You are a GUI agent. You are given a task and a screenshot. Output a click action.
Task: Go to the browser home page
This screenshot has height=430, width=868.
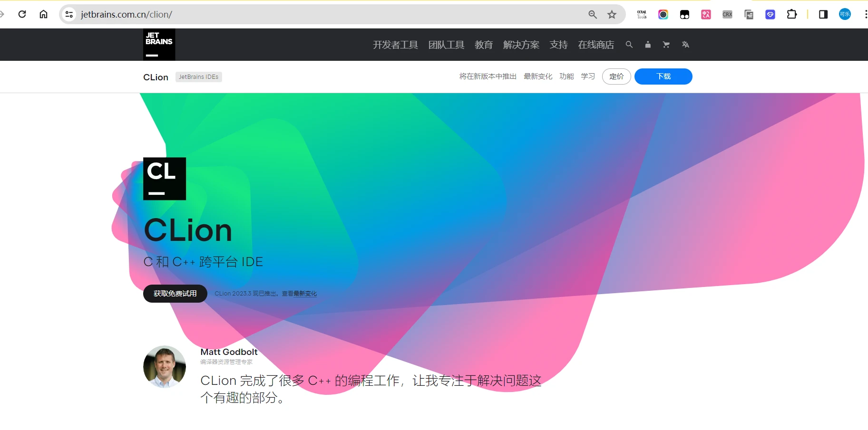pos(43,14)
